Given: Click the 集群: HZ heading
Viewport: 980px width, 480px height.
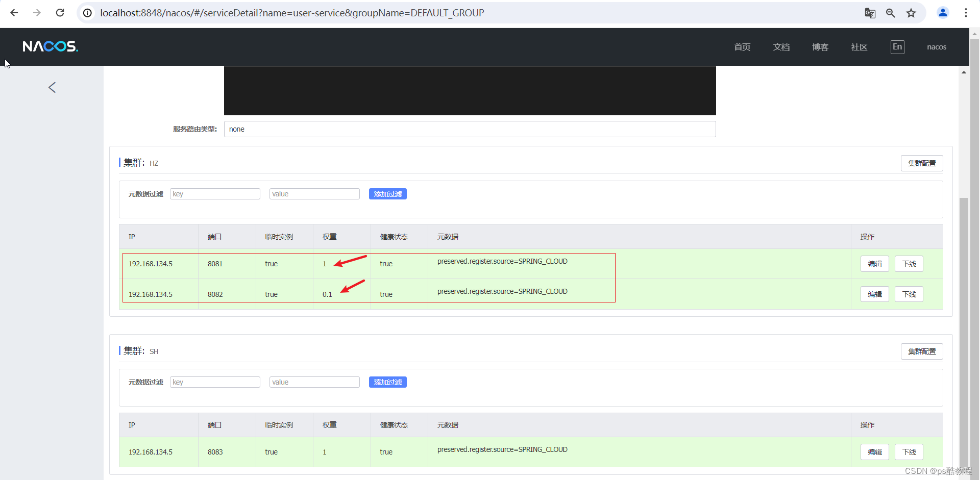Looking at the screenshot, I should pyautogui.click(x=141, y=163).
